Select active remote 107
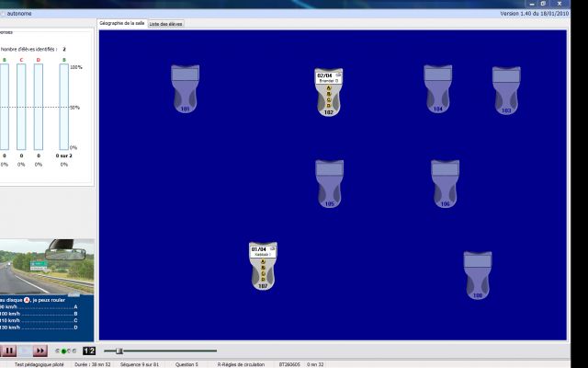The width and height of the screenshot is (588, 368). pos(263,267)
